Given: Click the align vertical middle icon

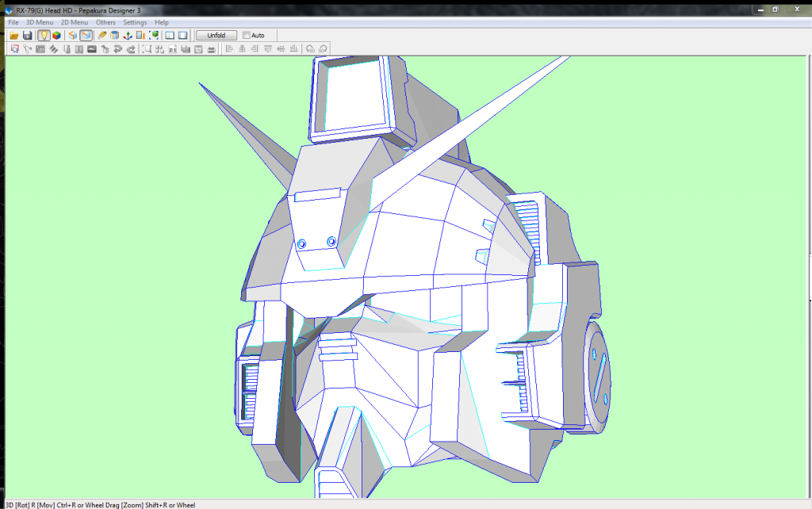Looking at the screenshot, I should coord(281,49).
